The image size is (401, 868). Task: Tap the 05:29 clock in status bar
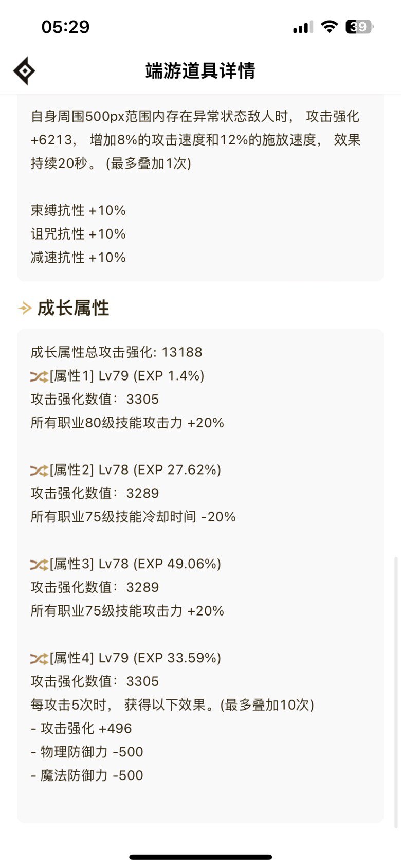(x=65, y=27)
